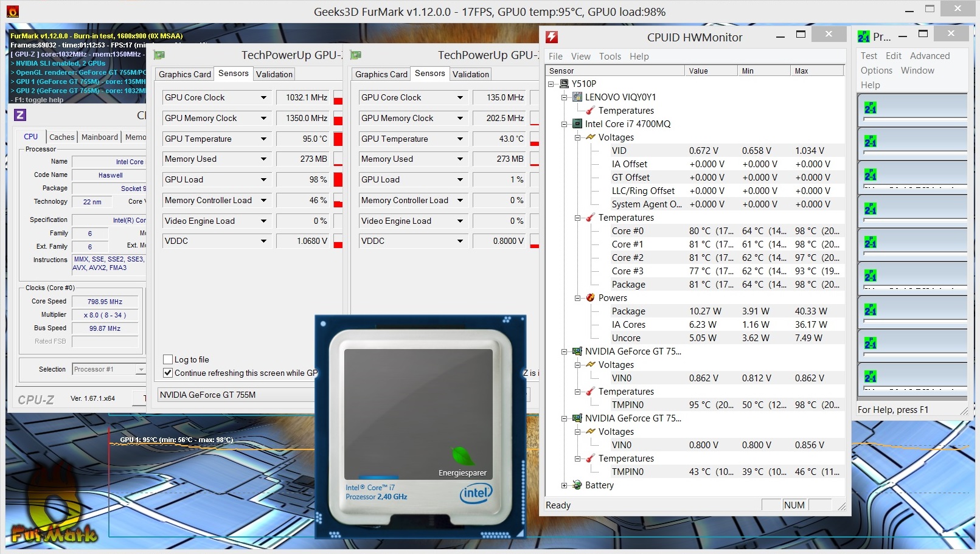Click the Core Speed field showing 798.95 MHz
Screen dimensions: 980x554
pos(105,302)
